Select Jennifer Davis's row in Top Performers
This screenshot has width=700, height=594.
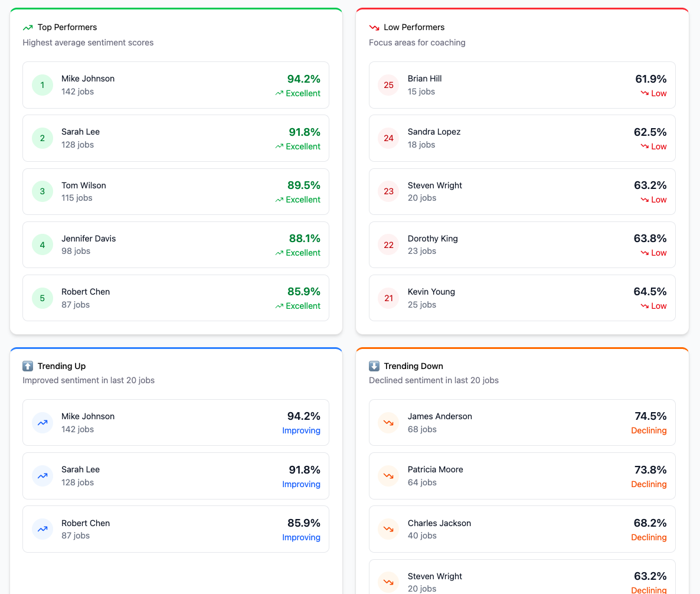pos(175,244)
